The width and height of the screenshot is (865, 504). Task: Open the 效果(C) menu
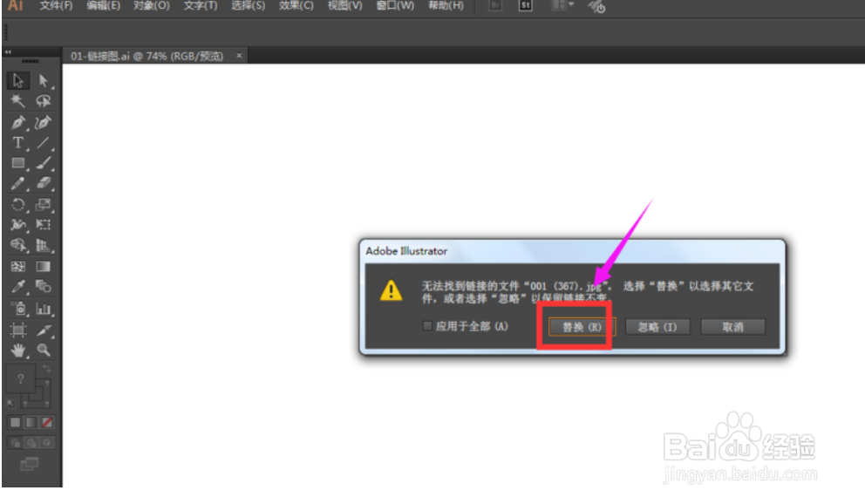[296, 6]
